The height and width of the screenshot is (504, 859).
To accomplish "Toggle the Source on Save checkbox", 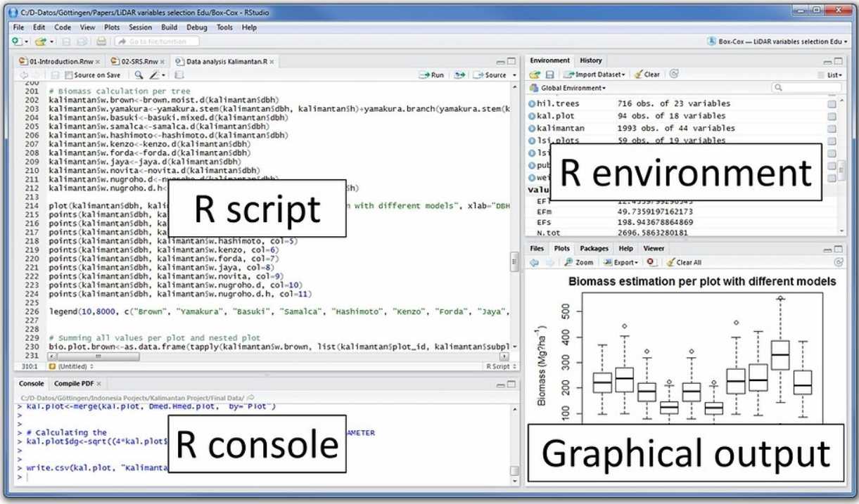I will pyautogui.click(x=68, y=75).
